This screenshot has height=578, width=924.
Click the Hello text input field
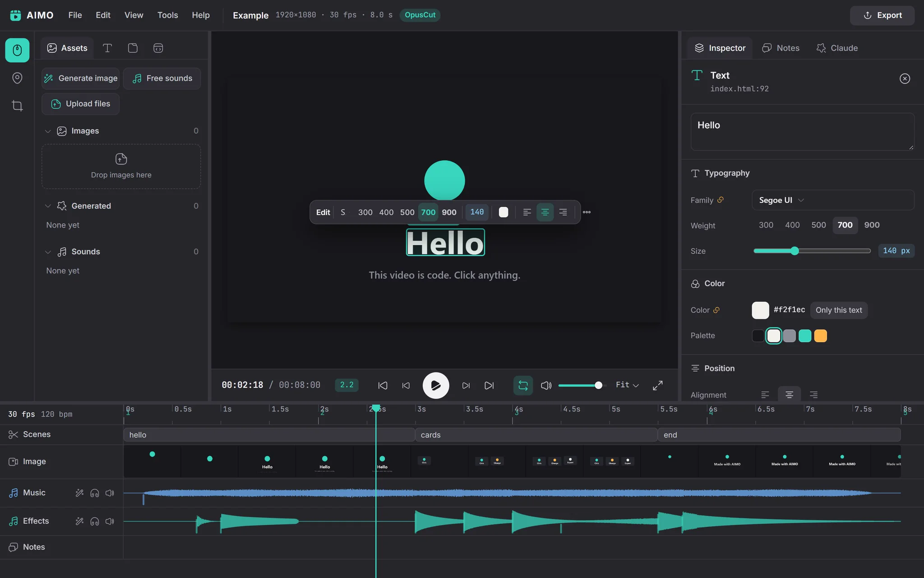(802, 131)
